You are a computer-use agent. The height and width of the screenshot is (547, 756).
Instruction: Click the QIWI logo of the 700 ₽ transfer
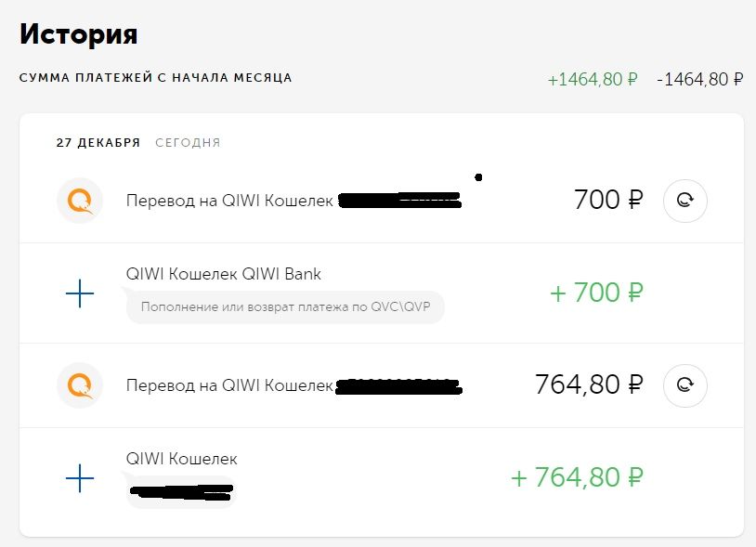(x=79, y=201)
